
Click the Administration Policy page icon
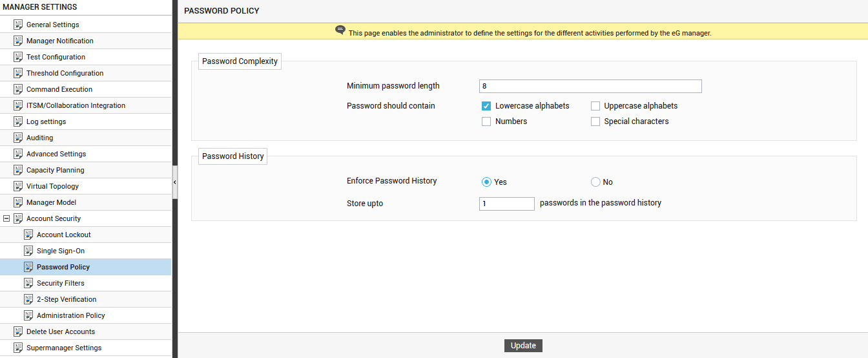coord(28,315)
